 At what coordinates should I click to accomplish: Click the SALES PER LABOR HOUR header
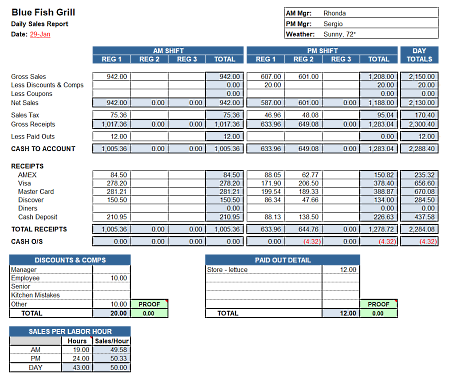point(70,332)
